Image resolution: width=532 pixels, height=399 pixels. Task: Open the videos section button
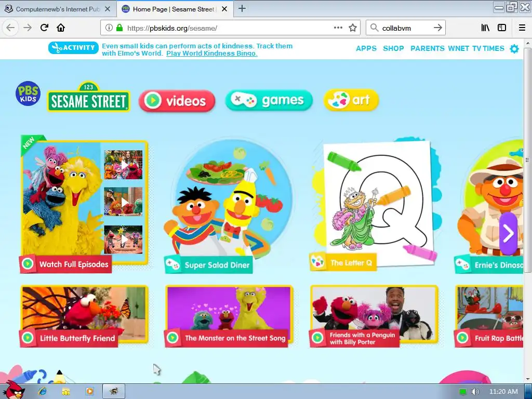177,101
